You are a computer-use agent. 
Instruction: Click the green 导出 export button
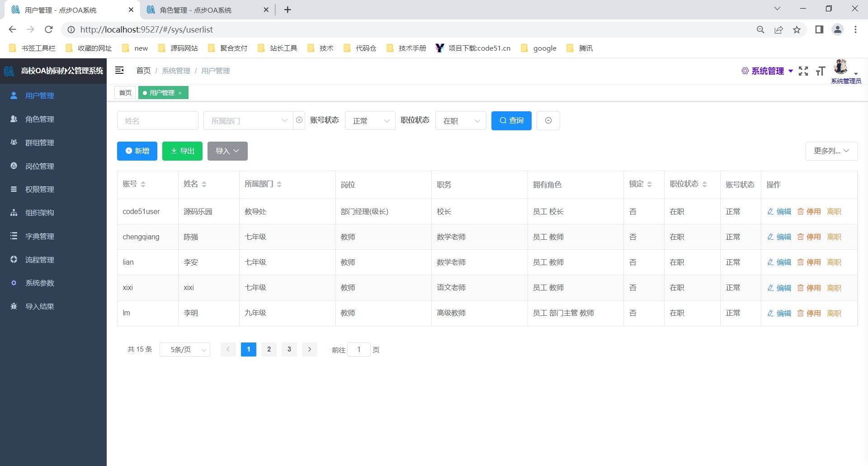[x=182, y=151]
